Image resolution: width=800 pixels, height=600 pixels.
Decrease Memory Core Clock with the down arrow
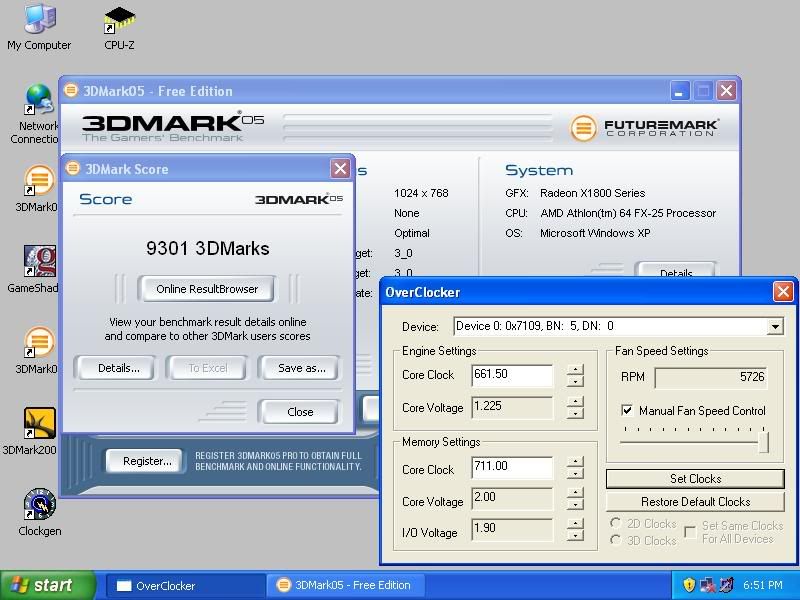point(575,473)
